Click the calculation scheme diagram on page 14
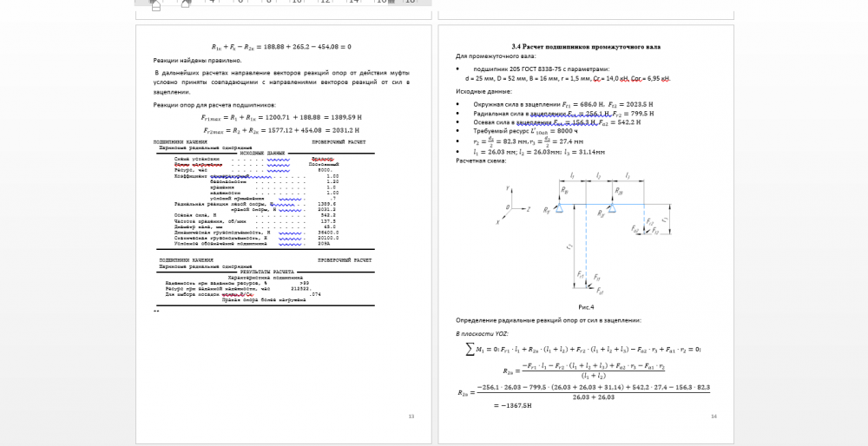The width and height of the screenshot is (868, 446). point(584,232)
